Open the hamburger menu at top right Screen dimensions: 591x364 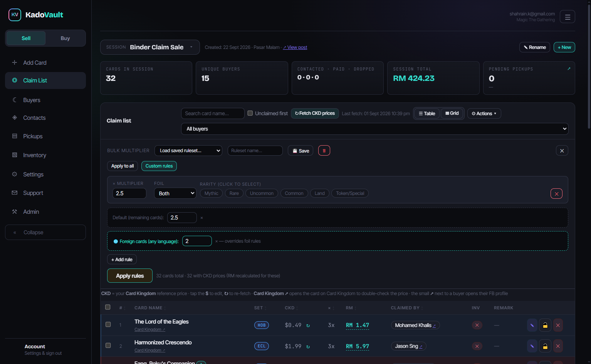[x=567, y=17]
